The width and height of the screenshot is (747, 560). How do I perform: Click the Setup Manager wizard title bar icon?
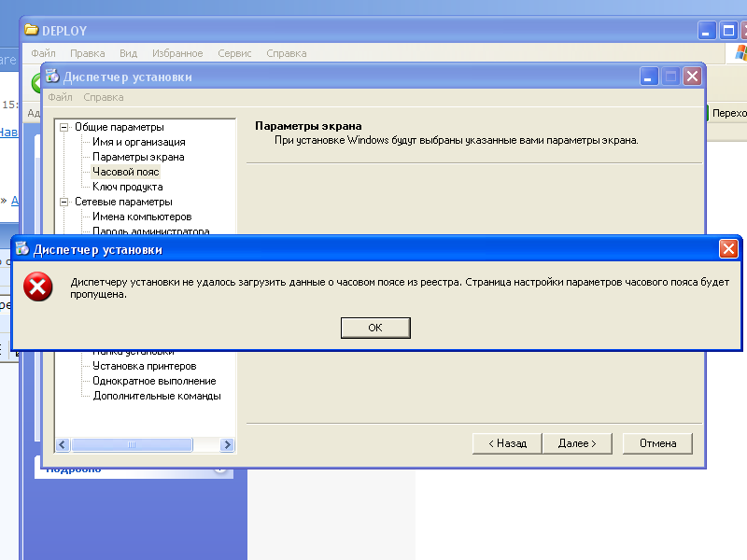coord(52,77)
